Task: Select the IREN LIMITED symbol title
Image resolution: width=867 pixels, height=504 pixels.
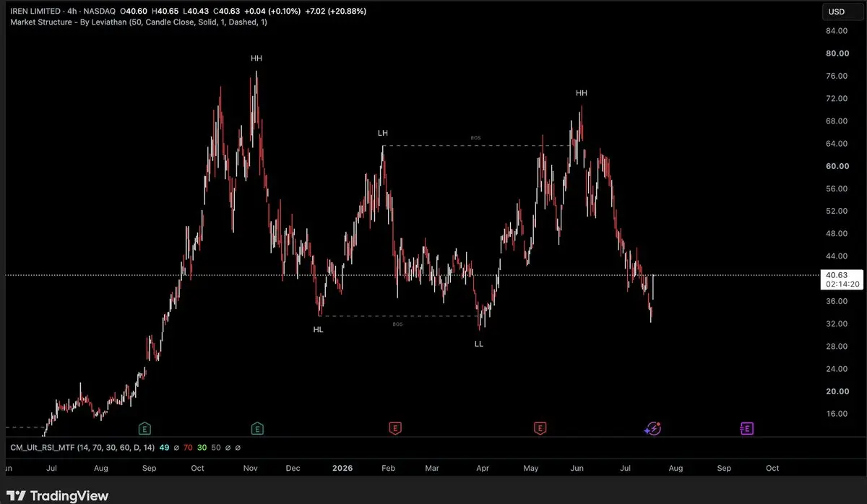Action: tap(35, 12)
